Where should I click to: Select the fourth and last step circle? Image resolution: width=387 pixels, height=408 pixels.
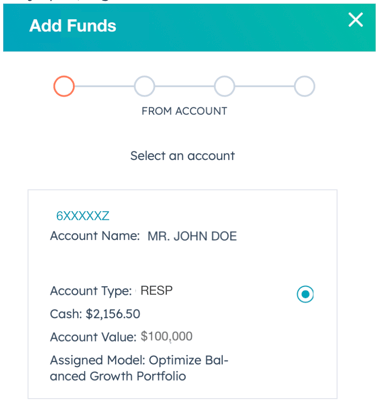[304, 86]
